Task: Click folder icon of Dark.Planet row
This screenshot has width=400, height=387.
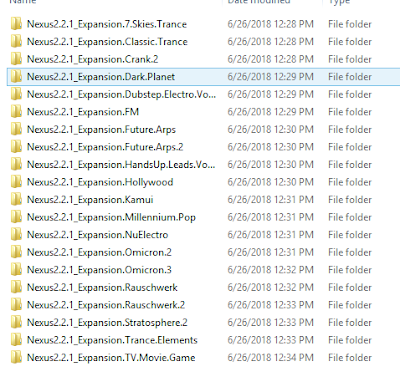Action: point(16,77)
